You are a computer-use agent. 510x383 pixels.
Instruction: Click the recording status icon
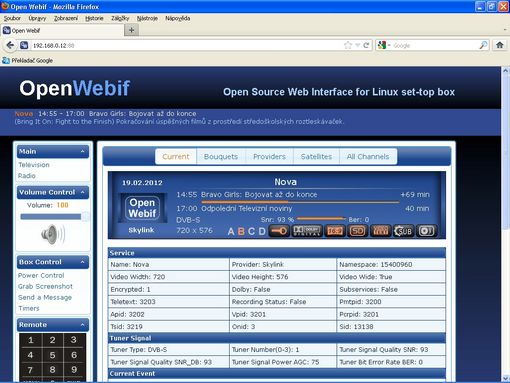coord(426,231)
